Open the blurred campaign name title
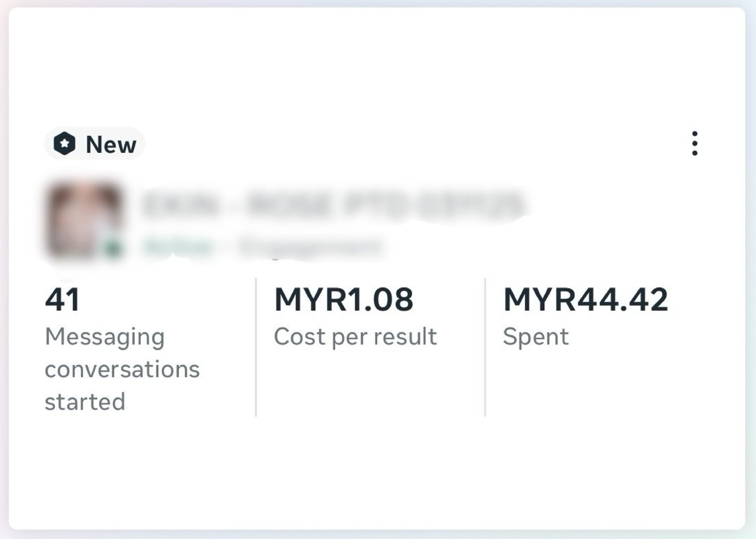Viewport: 756px width, 539px height. point(333,205)
